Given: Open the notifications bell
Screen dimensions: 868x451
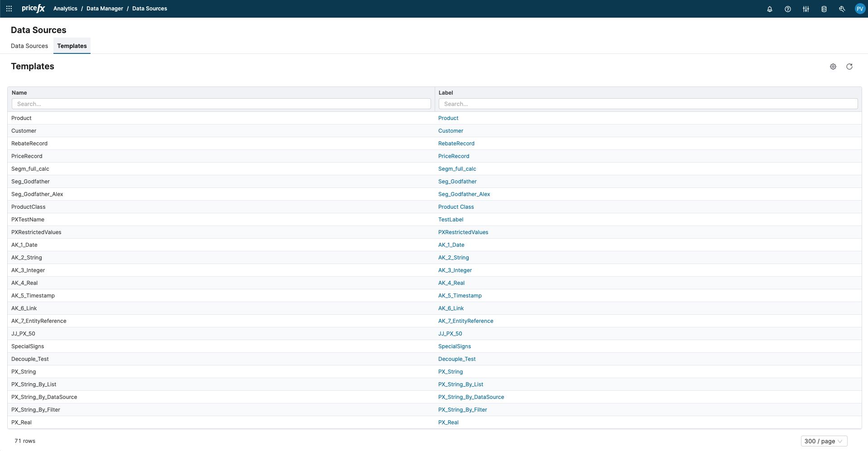Looking at the screenshot, I should (x=769, y=9).
